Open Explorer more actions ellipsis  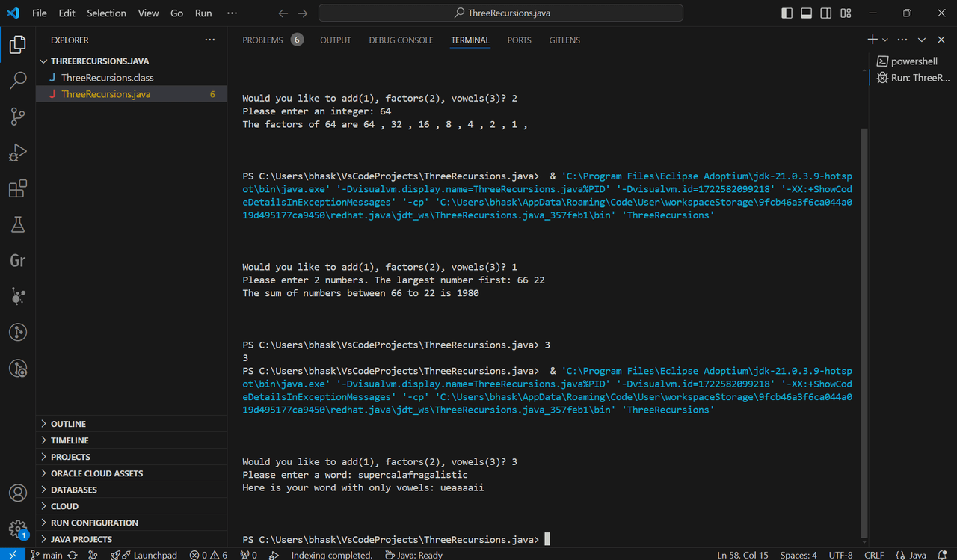pyautogui.click(x=210, y=40)
